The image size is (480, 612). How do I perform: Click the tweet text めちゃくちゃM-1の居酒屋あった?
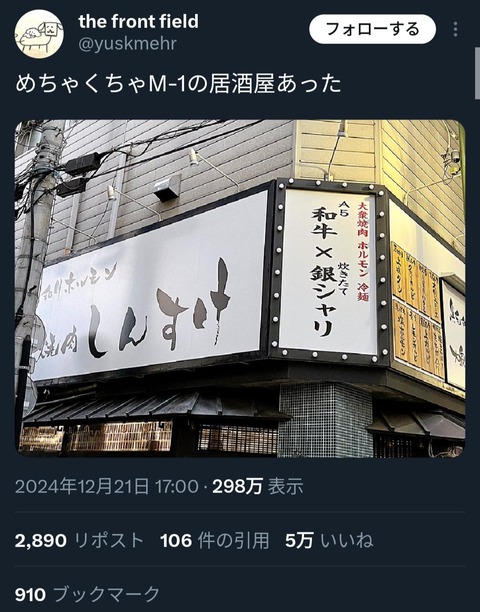point(178,84)
